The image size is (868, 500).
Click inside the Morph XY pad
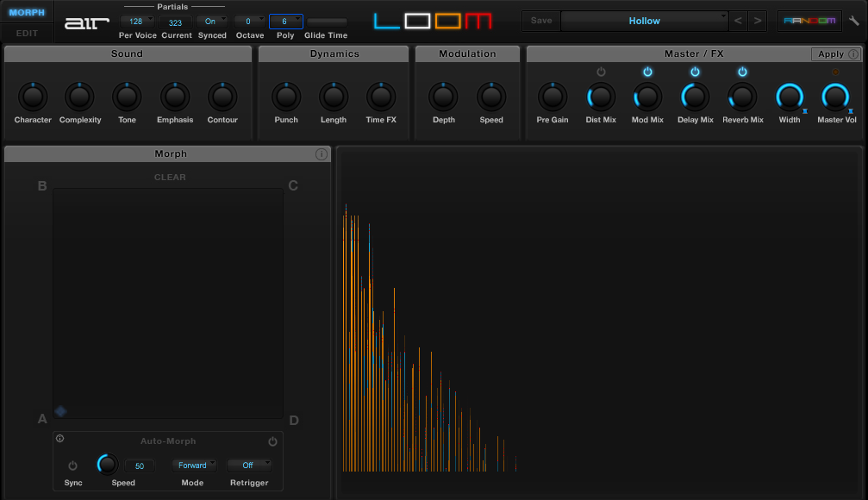coord(168,303)
